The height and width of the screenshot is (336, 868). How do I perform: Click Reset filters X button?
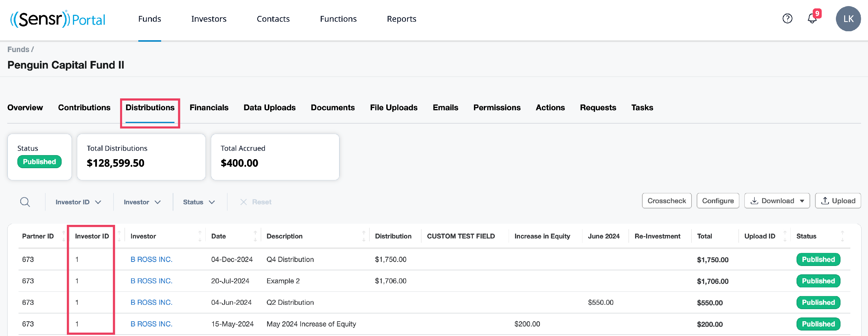point(255,202)
